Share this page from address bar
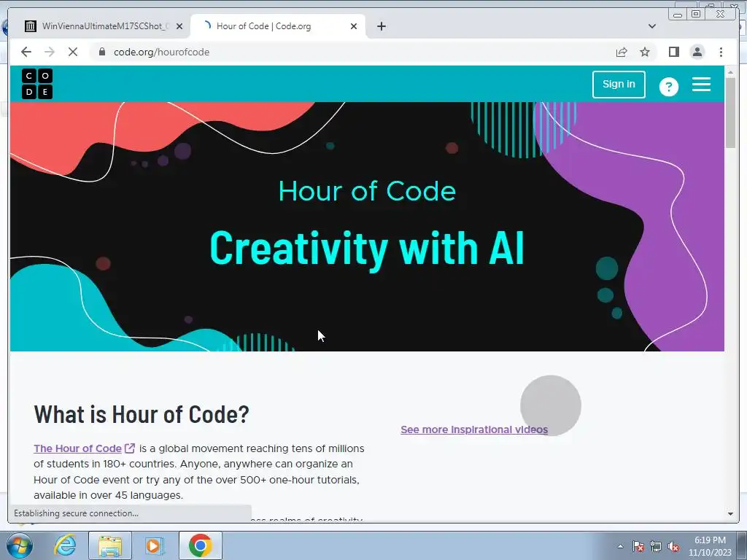The width and height of the screenshot is (747, 560). [622, 52]
